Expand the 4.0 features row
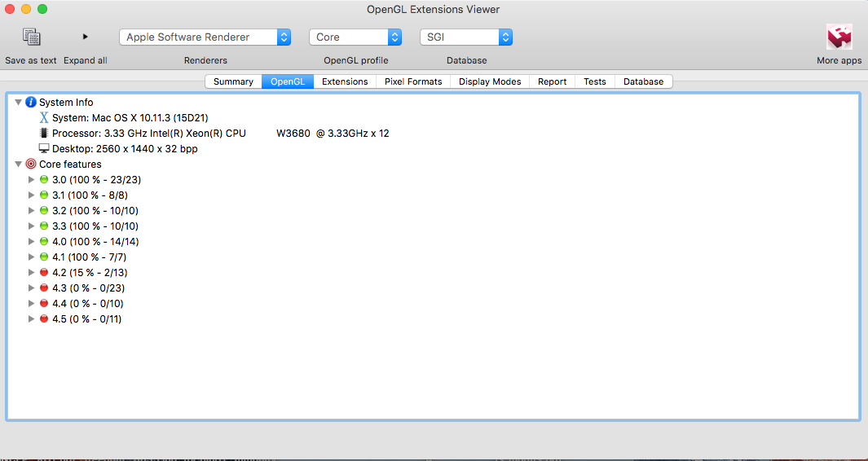 (32, 242)
